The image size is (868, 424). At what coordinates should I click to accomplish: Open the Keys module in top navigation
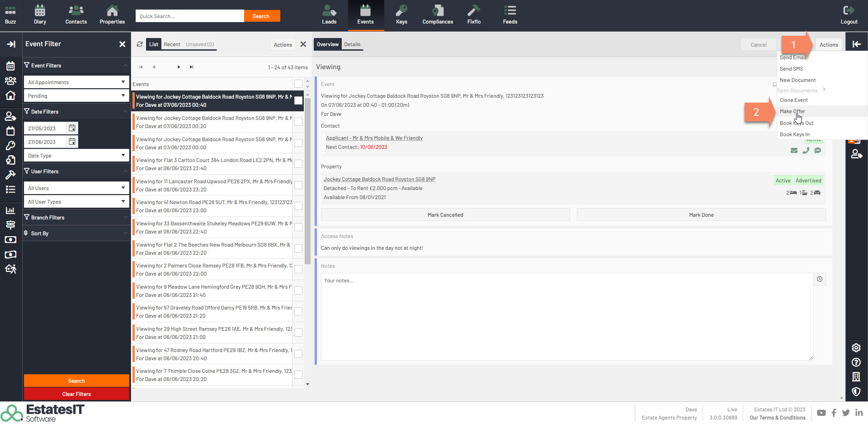click(401, 15)
